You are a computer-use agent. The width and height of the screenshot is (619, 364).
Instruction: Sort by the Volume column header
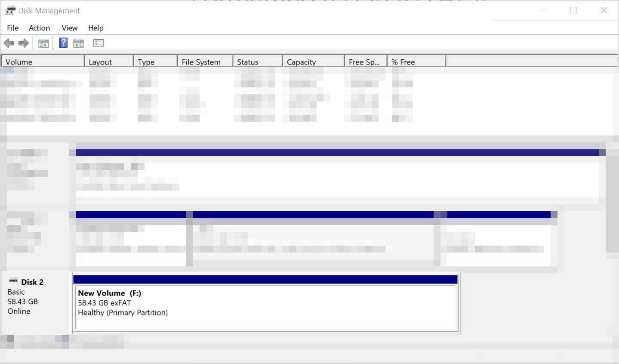43,62
